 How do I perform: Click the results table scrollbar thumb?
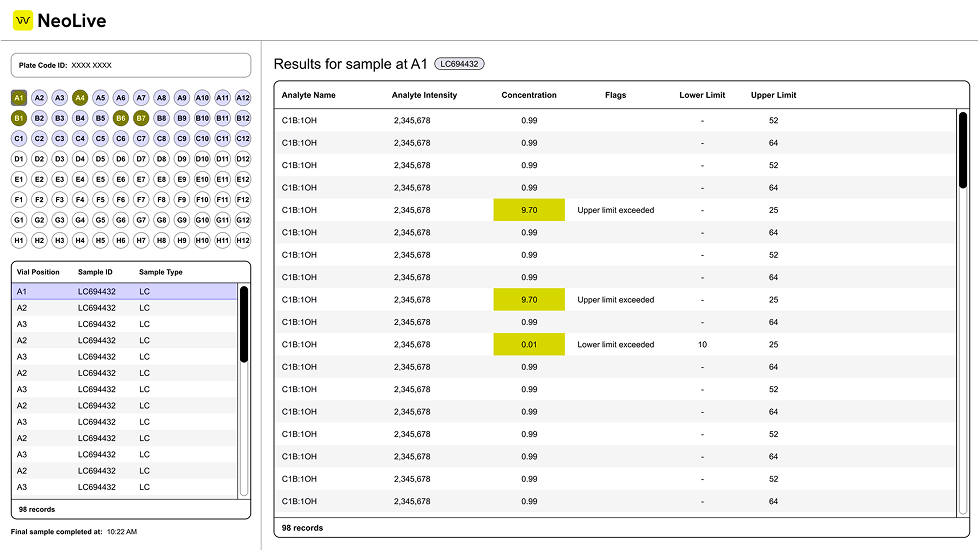tap(963, 150)
